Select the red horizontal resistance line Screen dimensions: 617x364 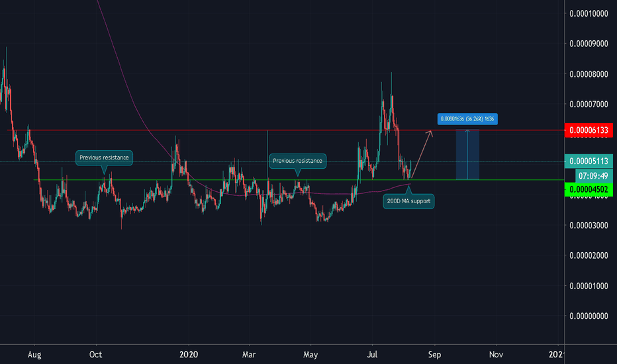point(285,130)
